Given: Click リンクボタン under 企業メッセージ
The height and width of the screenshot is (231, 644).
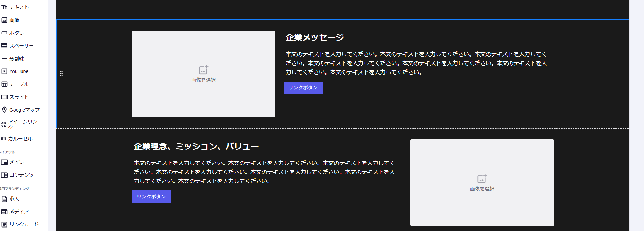Looking at the screenshot, I should (303, 88).
